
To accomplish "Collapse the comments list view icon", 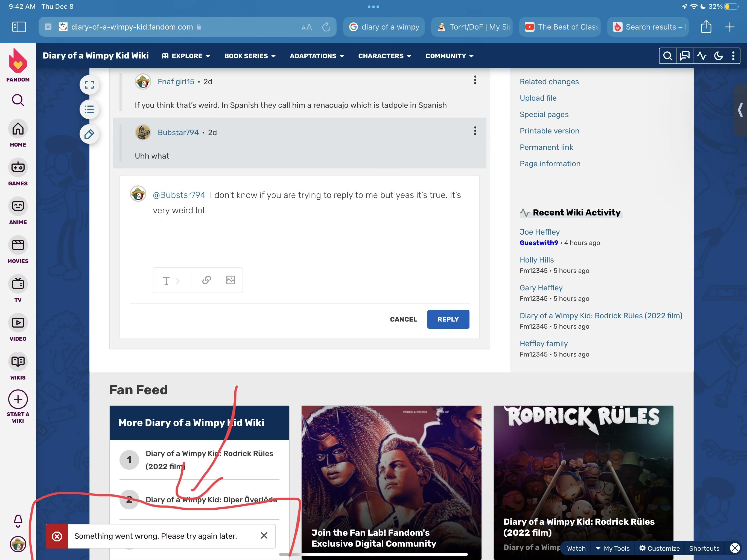I will [x=89, y=109].
